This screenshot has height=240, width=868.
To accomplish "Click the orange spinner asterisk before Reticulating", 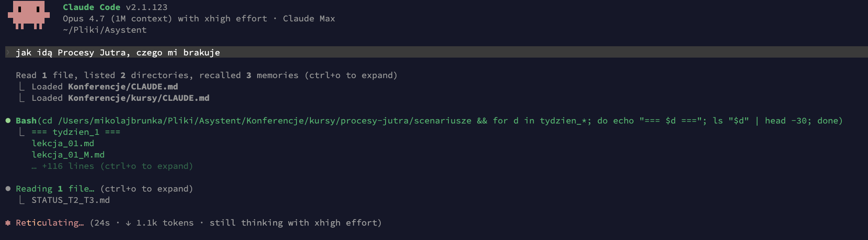I will click(8, 223).
